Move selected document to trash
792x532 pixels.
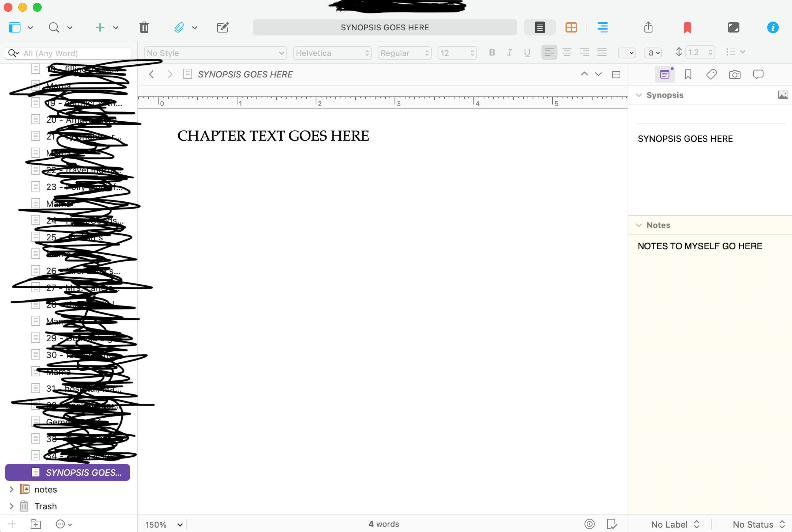pos(144,27)
